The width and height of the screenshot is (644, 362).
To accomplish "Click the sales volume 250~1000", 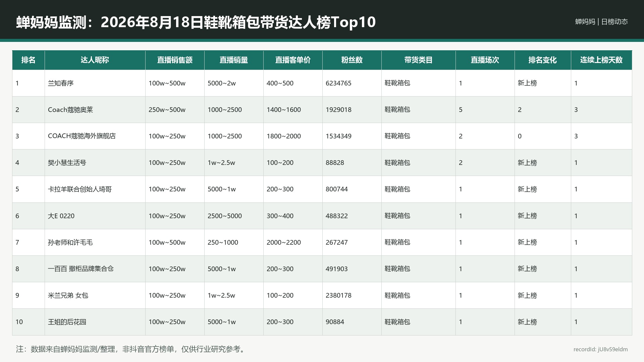I will pyautogui.click(x=223, y=242).
